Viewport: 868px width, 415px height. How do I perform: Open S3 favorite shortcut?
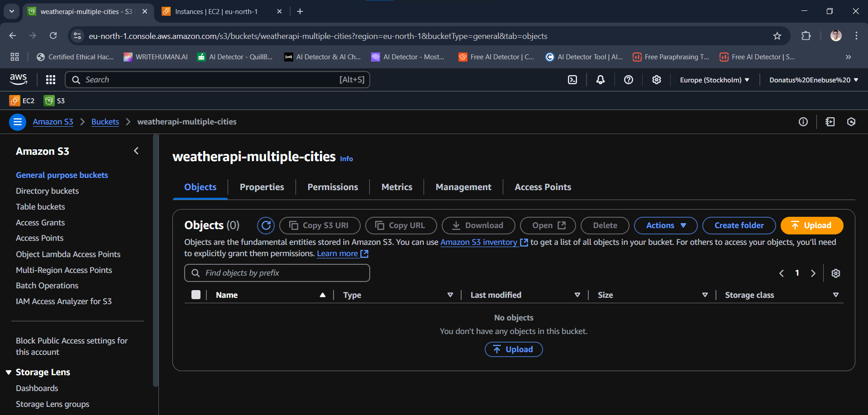click(x=54, y=100)
